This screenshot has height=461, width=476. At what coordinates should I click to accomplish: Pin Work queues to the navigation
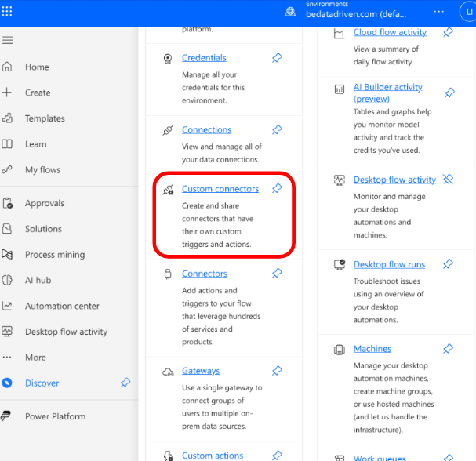[448, 457]
